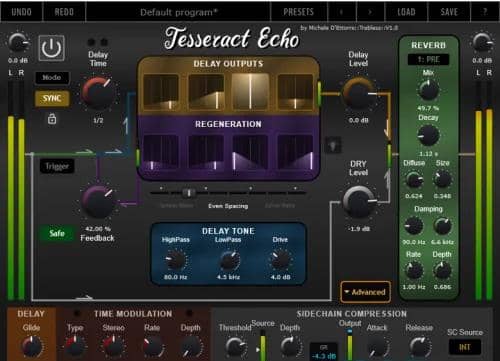Screen dimensions: 500x361
Task: Click the Time Modulation Stereo knob
Action: click(113, 347)
